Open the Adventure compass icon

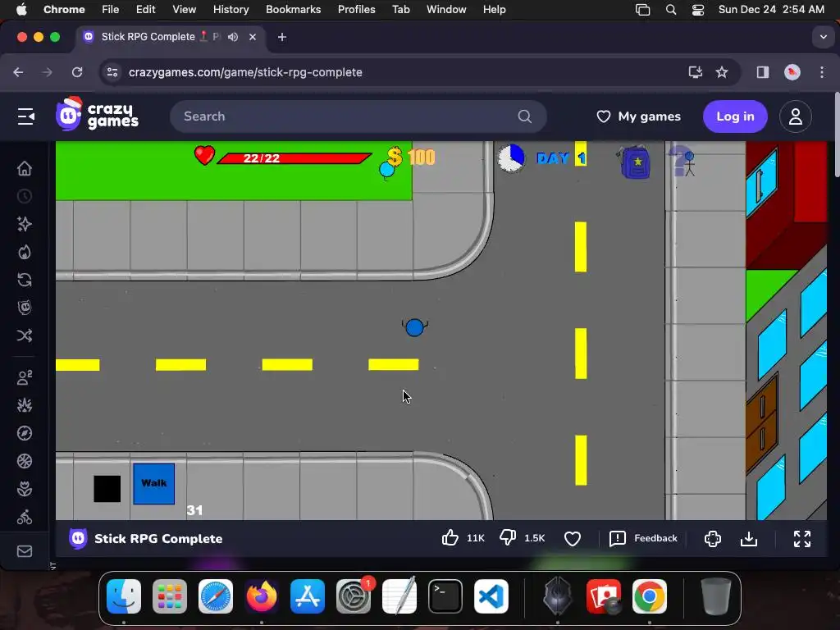pyautogui.click(x=24, y=433)
